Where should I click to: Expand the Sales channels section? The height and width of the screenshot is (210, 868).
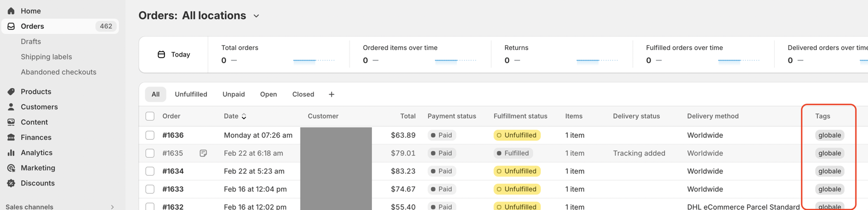point(112,207)
